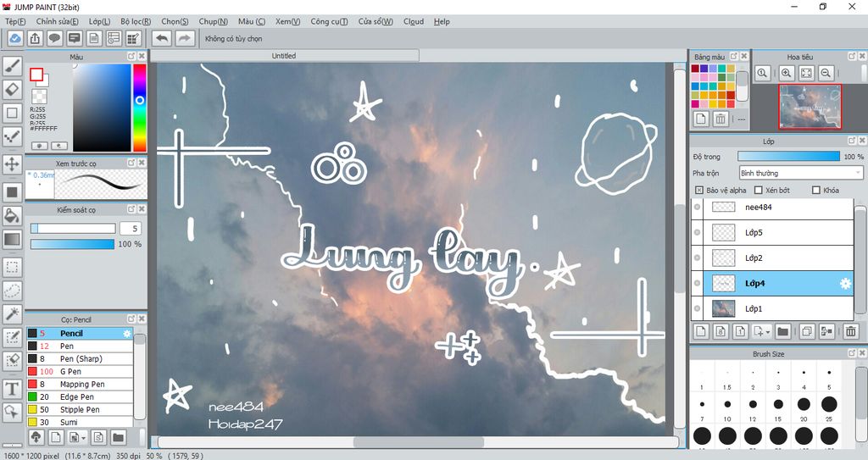Open the add layer dropdown arrow

[x=768, y=332]
